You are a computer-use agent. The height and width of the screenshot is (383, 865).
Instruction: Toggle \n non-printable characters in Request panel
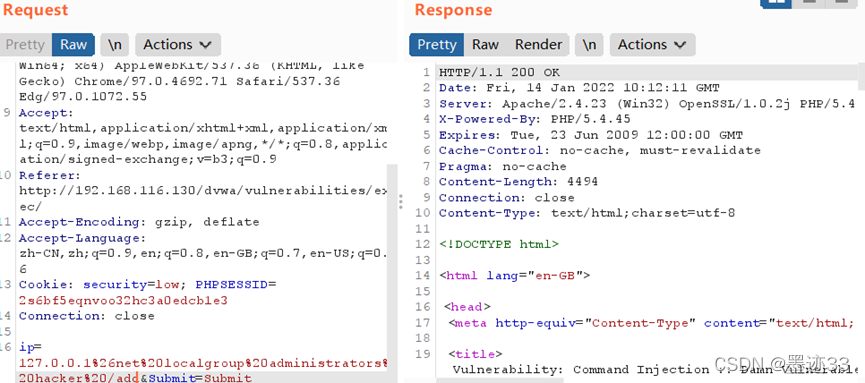pyautogui.click(x=115, y=45)
